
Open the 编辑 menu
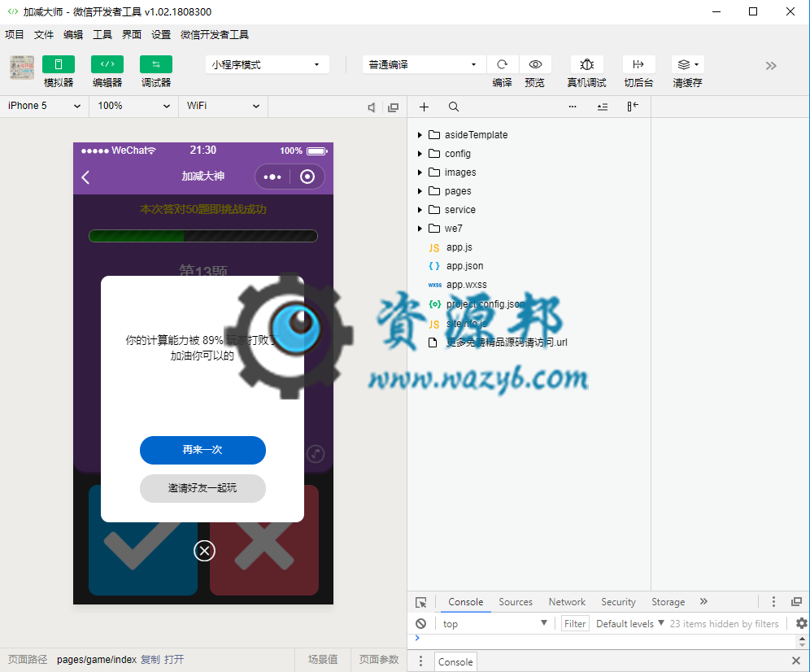tap(73, 35)
